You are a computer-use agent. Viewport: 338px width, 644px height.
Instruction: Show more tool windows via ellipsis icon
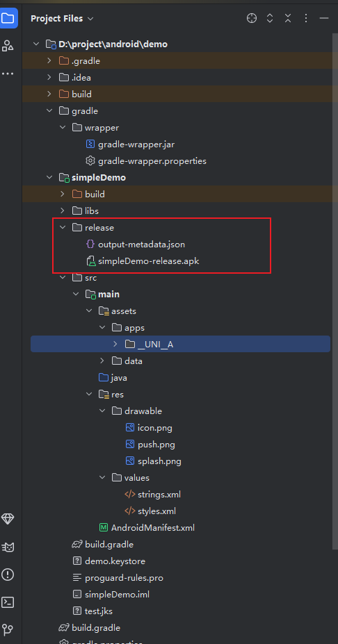(x=8, y=74)
